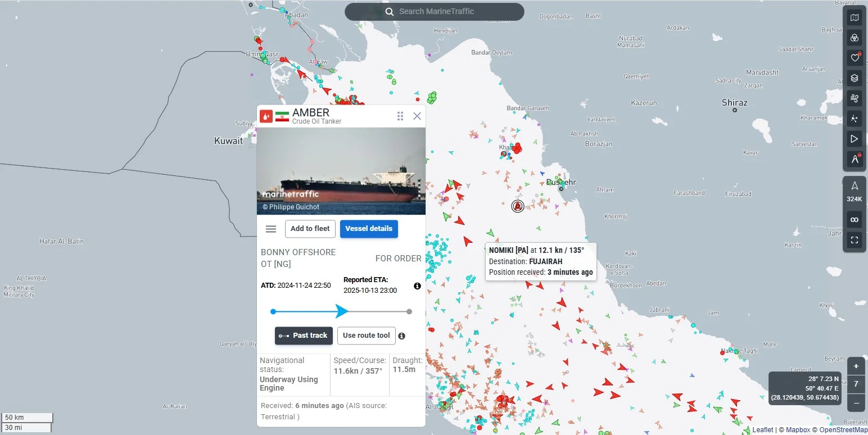
Task: Click the Vessel details button
Action: pyautogui.click(x=369, y=229)
